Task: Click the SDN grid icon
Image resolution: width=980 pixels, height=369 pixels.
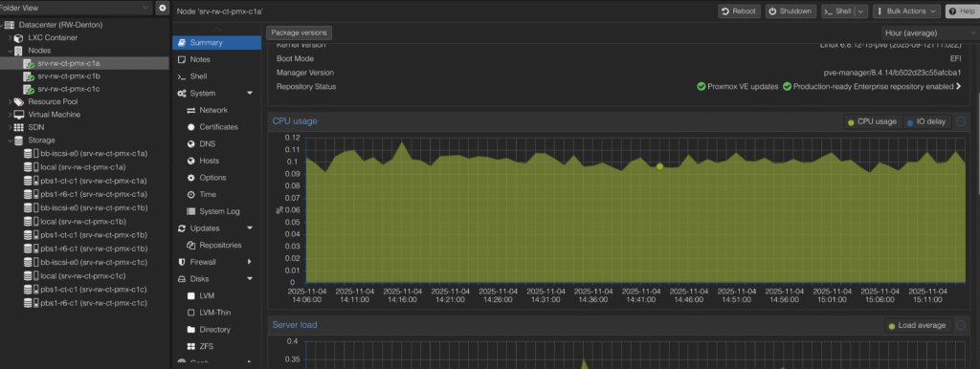Action: [18, 127]
